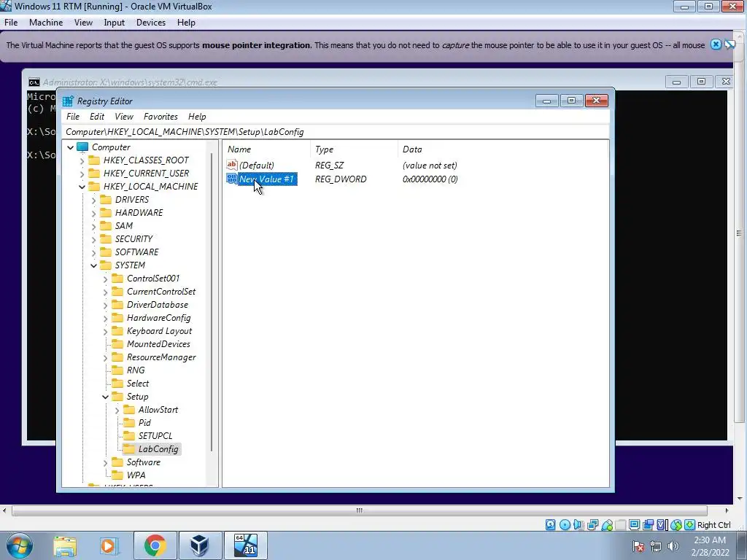747x560 pixels.
Task: Collapse the Setup key
Action: tap(105, 397)
